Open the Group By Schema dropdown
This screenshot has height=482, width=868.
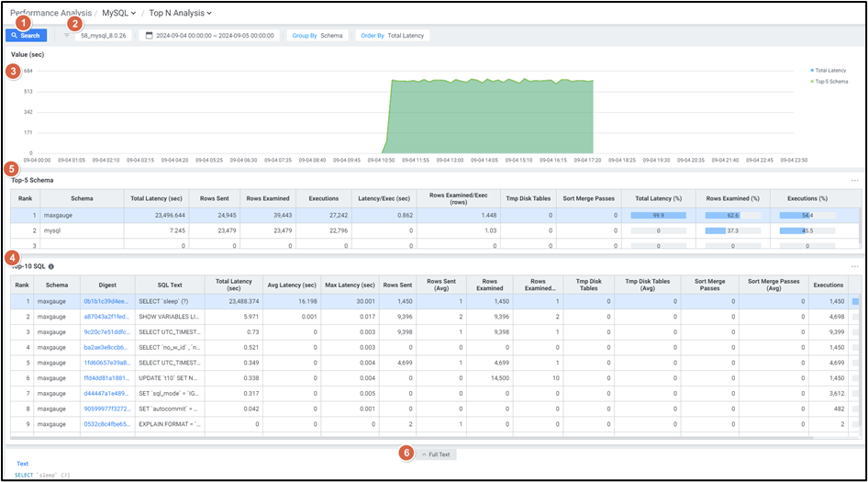click(317, 36)
